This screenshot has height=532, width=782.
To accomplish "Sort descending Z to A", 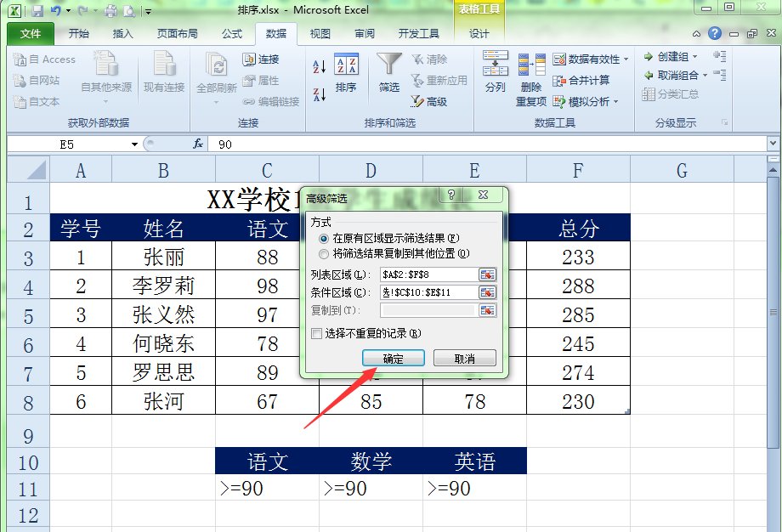I will 320,94.
